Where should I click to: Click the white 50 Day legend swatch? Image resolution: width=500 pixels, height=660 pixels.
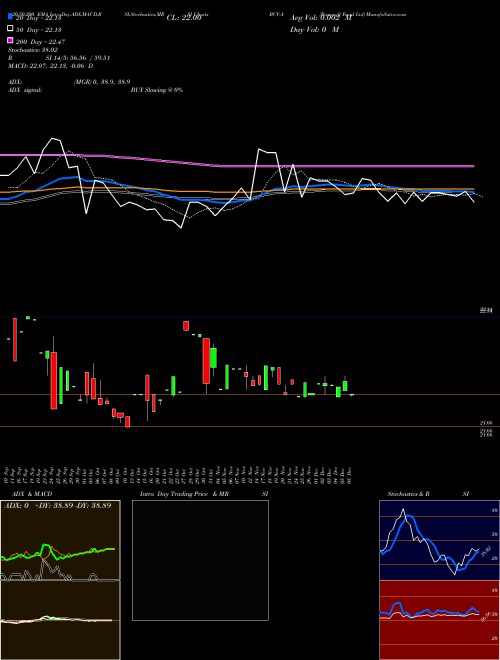11,29
